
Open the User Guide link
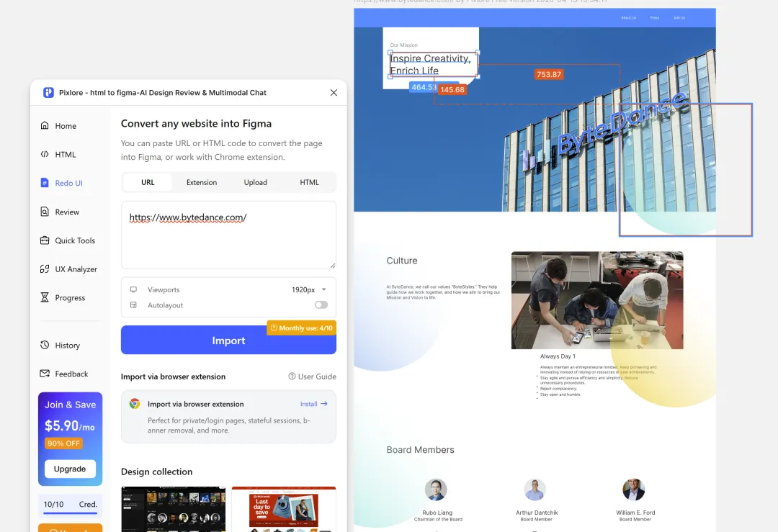point(312,377)
